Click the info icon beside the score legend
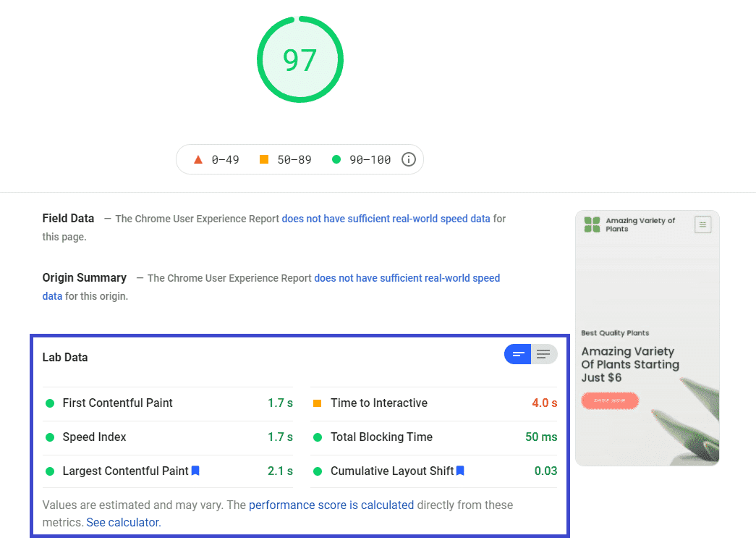Viewport: 756px width, 538px height. (x=409, y=159)
